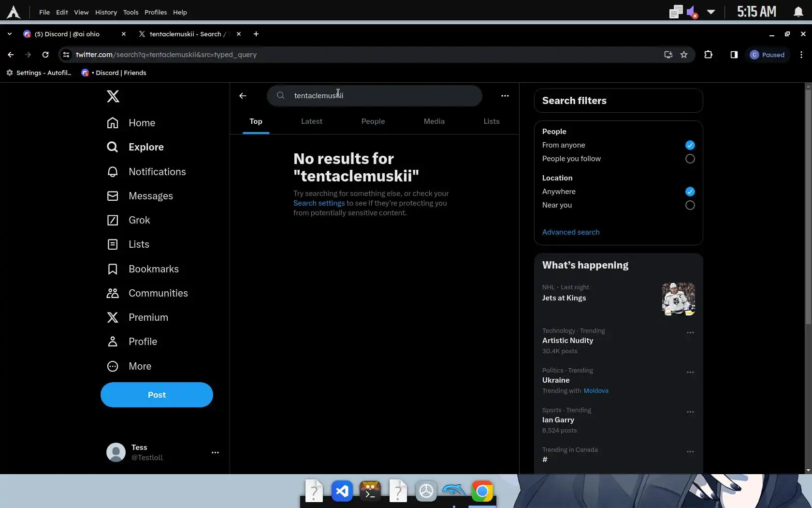This screenshot has width=812, height=508.
Task: Open Search settings link
Action: pos(319,203)
